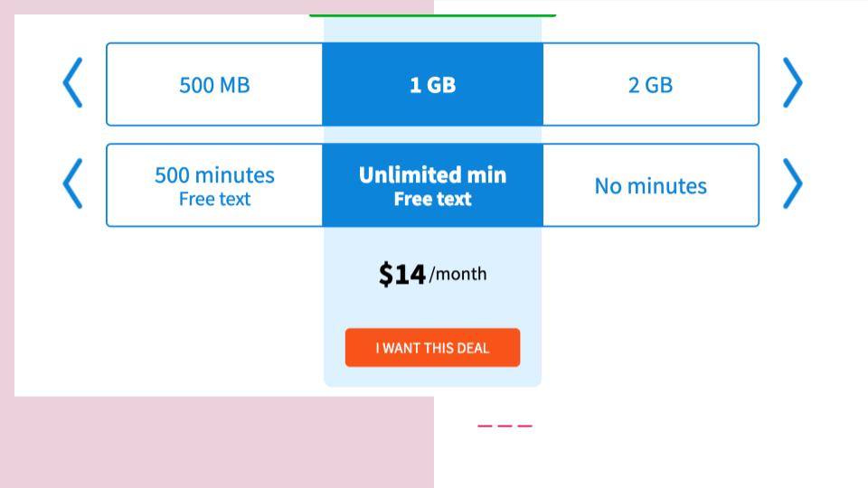Click the first pink dash indicator

pyautogui.click(x=485, y=426)
